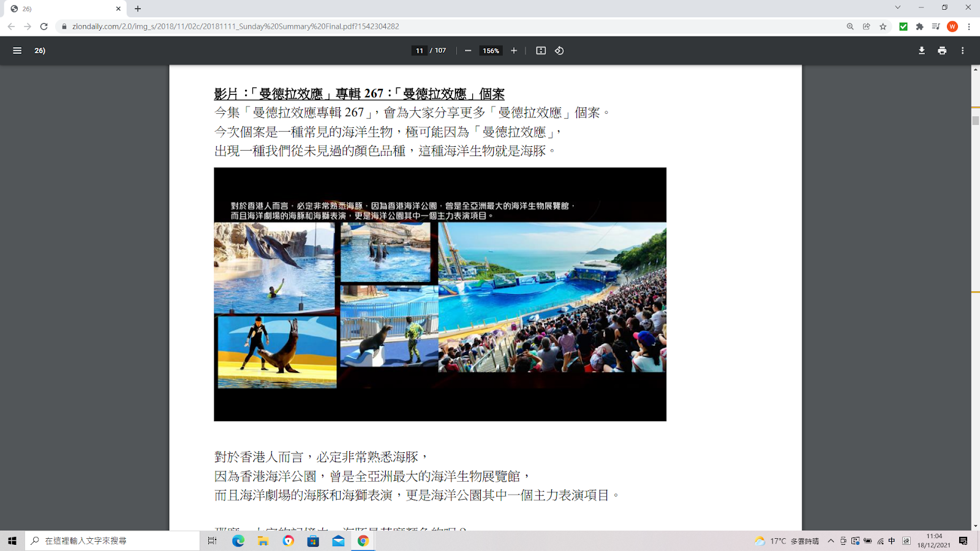Image resolution: width=980 pixels, height=551 pixels.
Task: Open Task View on taskbar
Action: point(212,541)
